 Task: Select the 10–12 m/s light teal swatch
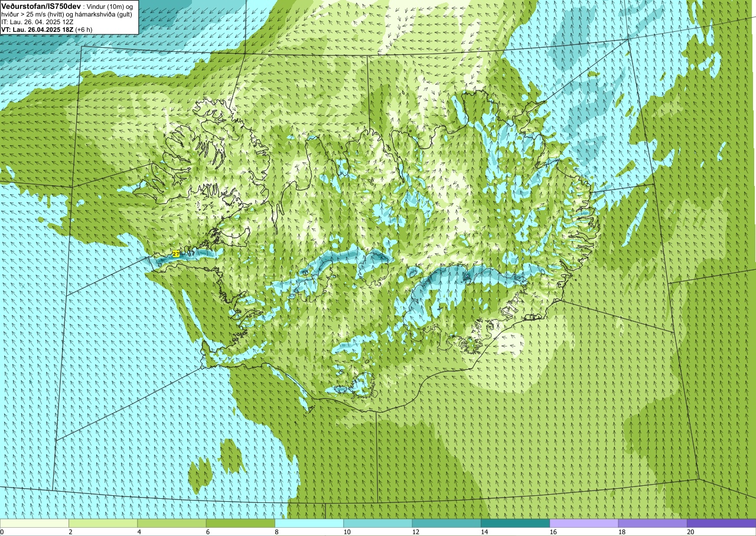pos(378,523)
